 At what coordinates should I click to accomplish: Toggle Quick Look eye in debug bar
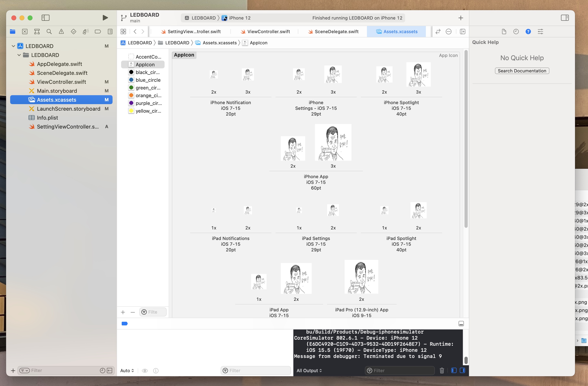145,370
